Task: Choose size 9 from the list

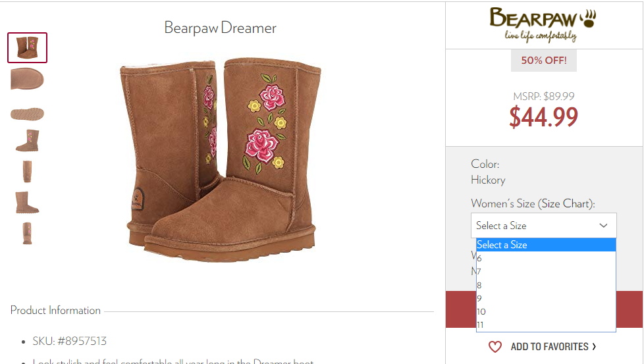Action: click(546, 298)
